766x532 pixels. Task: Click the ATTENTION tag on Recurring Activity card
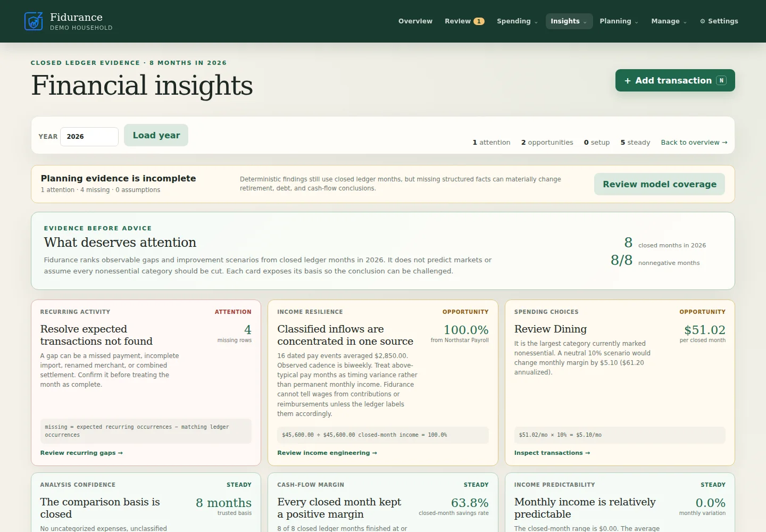pos(233,312)
